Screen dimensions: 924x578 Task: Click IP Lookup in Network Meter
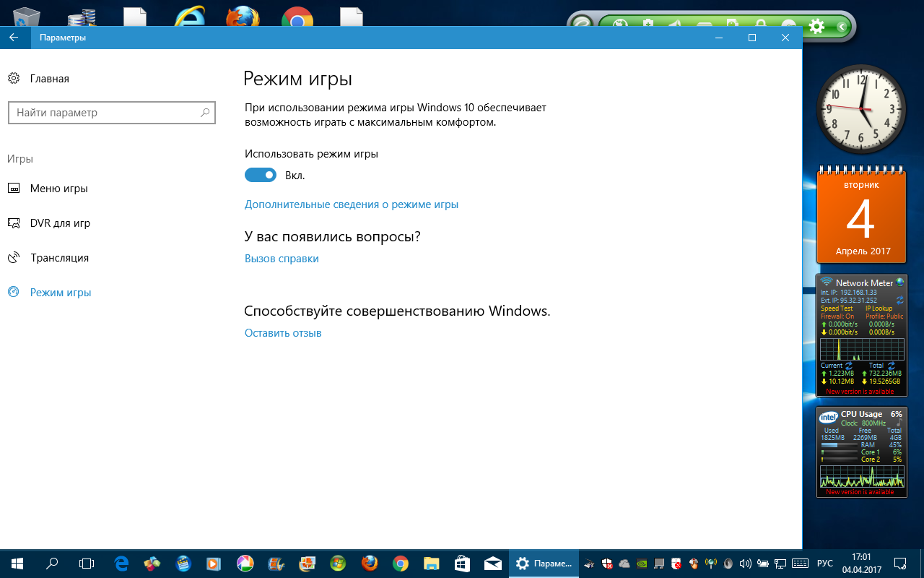880,309
